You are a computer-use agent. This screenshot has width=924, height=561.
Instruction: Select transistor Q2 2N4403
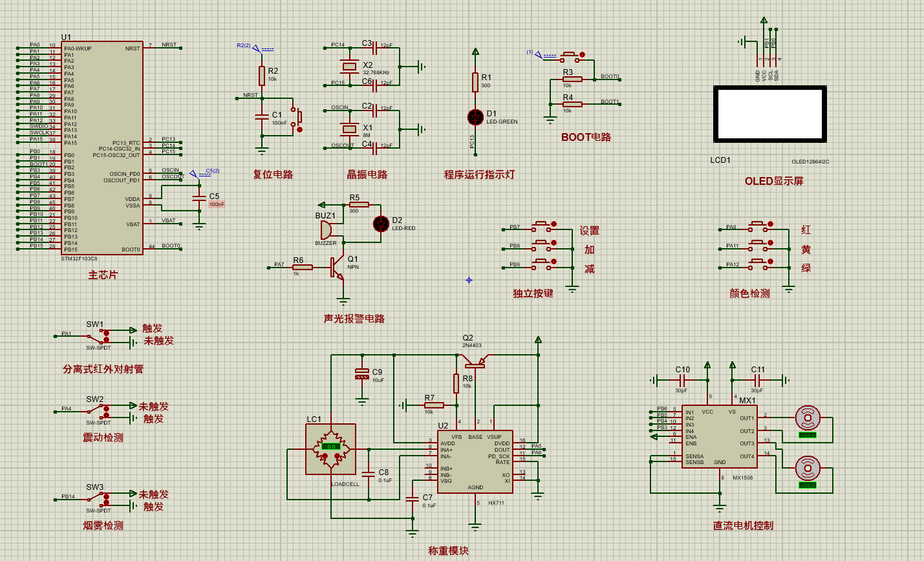(x=475, y=361)
